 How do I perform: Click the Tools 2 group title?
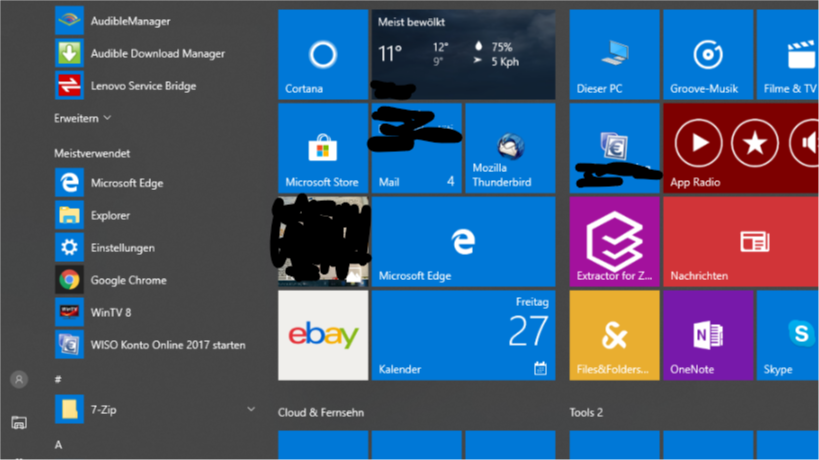click(x=586, y=412)
